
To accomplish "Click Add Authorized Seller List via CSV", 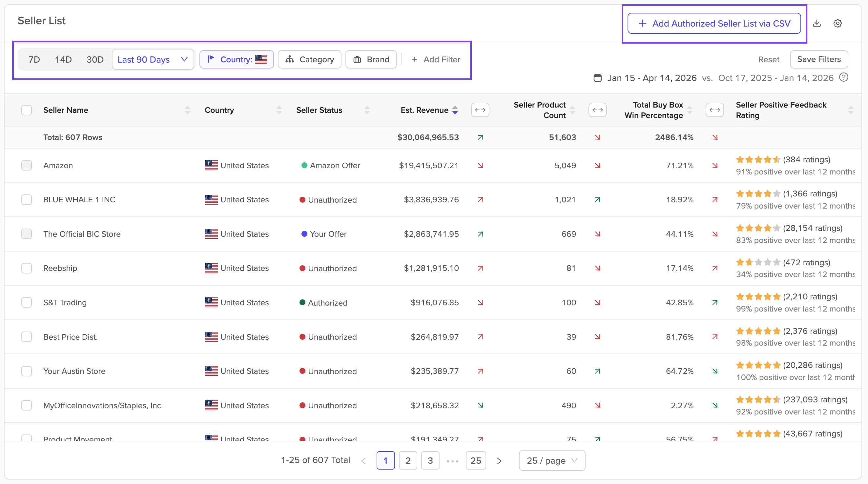I will point(714,23).
